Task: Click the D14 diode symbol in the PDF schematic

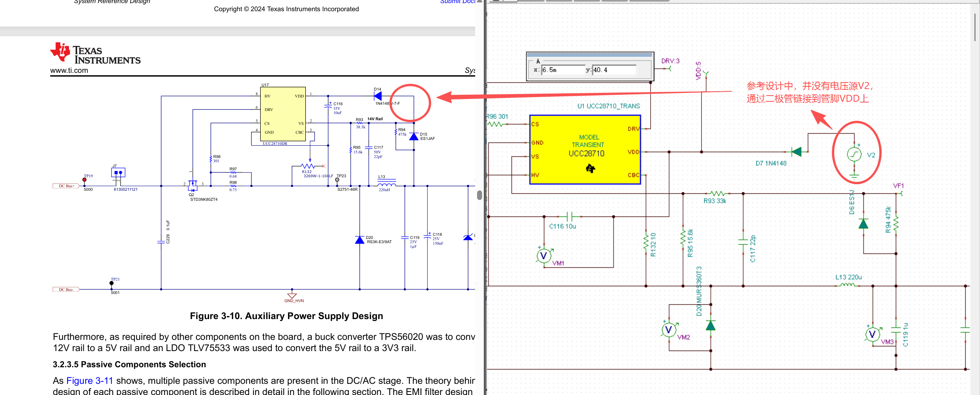Action: tap(378, 96)
